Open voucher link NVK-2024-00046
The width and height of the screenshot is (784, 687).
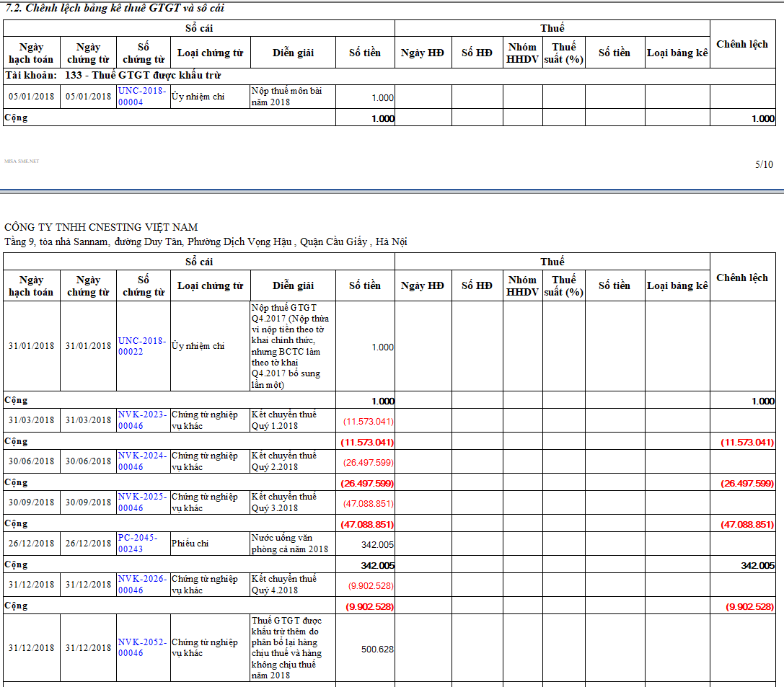coord(142,461)
